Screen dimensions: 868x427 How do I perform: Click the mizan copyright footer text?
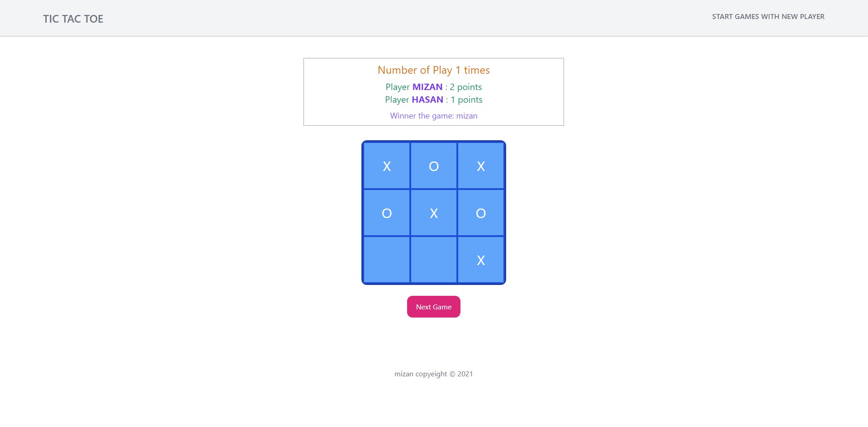[x=433, y=374]
